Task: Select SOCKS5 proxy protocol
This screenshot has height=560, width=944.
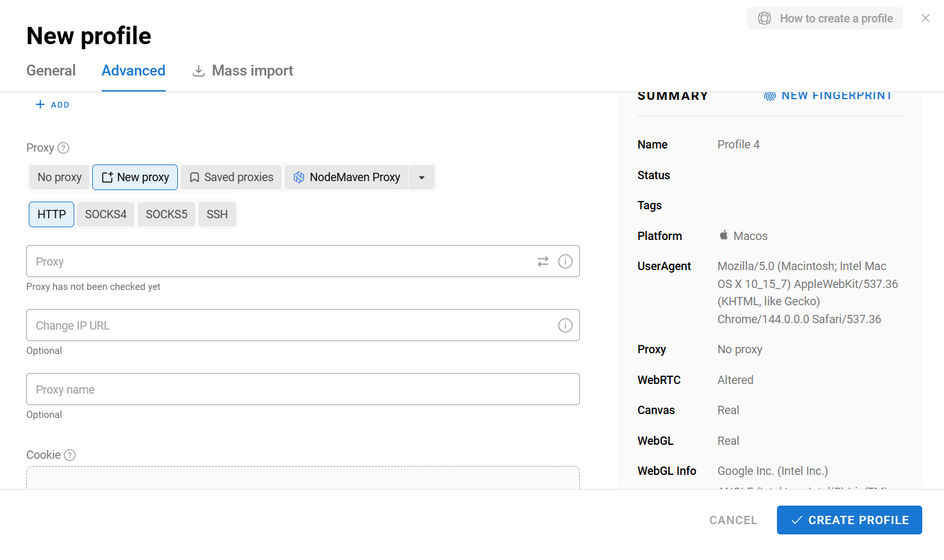Action: [166, 214]
